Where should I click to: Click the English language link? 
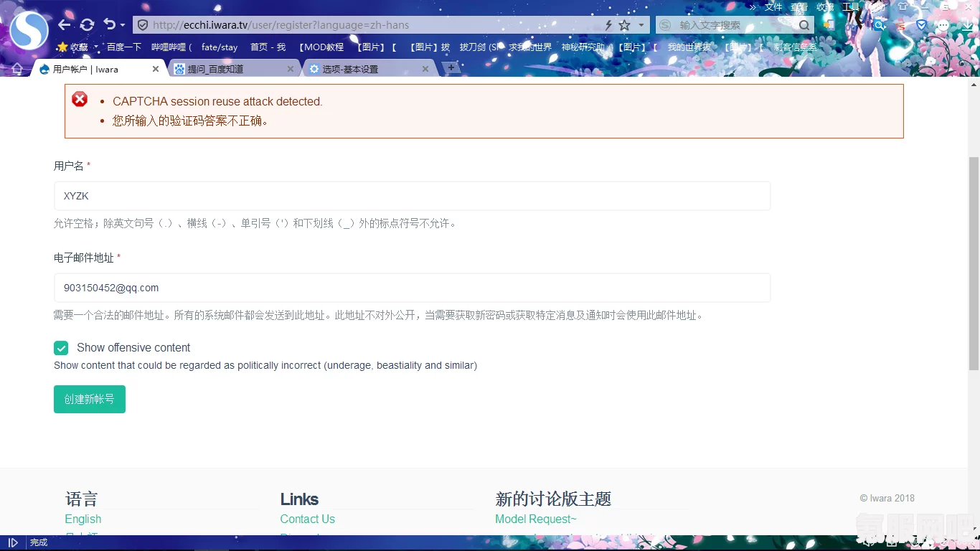83,519
